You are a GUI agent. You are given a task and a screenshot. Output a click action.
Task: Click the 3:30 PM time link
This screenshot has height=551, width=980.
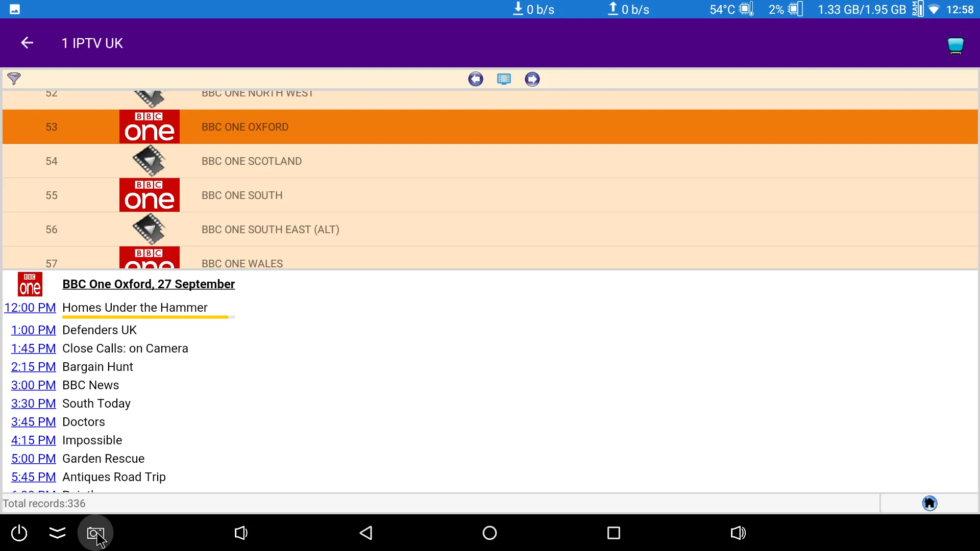click(x=34, y=404)
